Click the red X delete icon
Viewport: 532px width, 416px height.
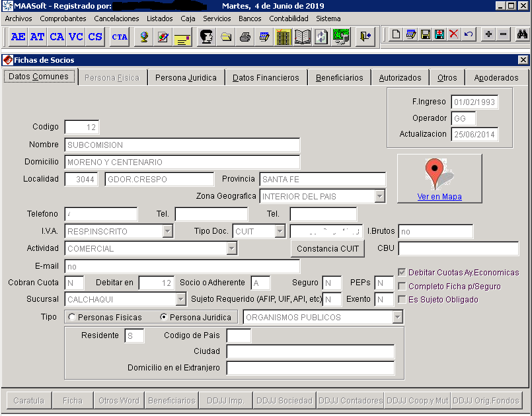pos(454,34)
